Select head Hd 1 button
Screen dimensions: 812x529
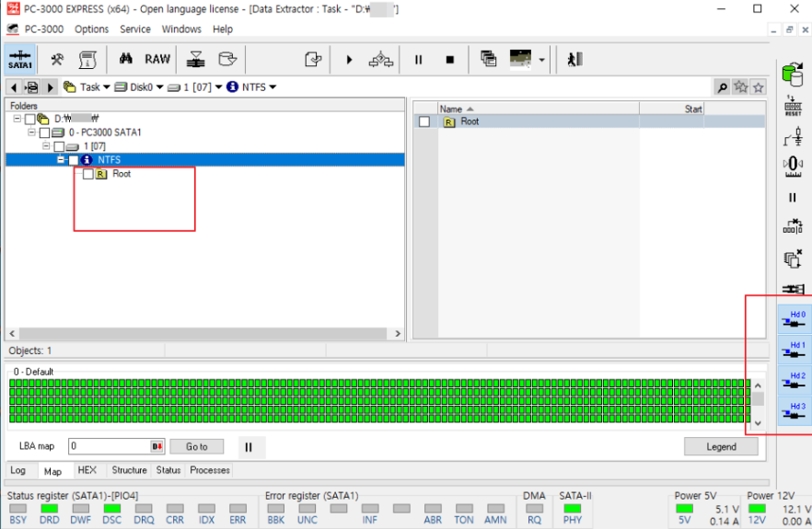click(x=795, y=350)
